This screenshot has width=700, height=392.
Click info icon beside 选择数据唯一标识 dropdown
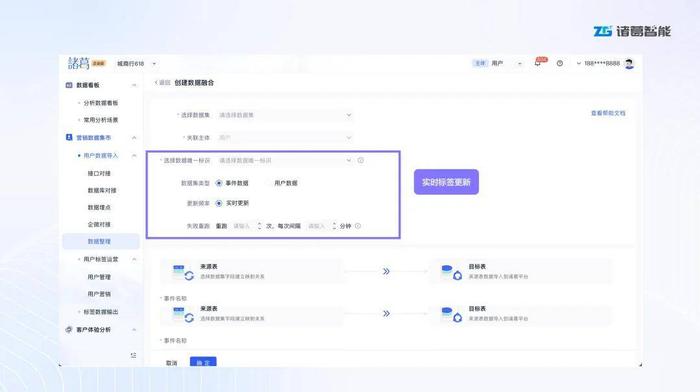pyautogui.click(x=361, y=160)
